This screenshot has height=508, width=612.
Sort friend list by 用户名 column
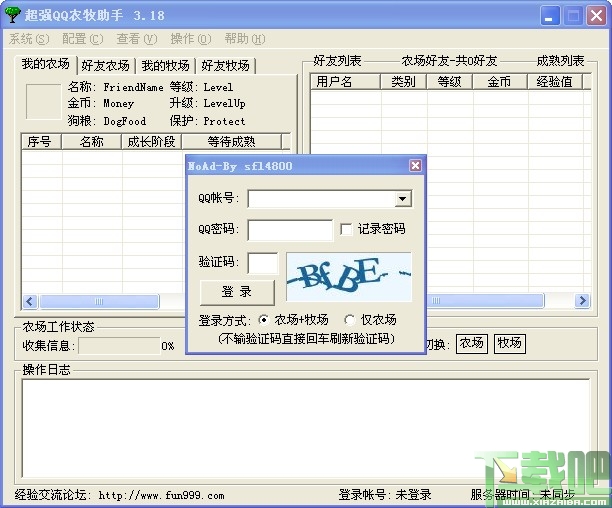tap(345, 82)
